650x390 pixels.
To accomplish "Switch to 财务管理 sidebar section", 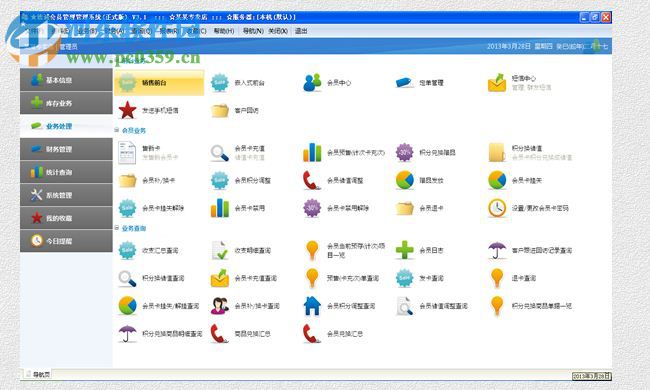I will tap(66, 149).
